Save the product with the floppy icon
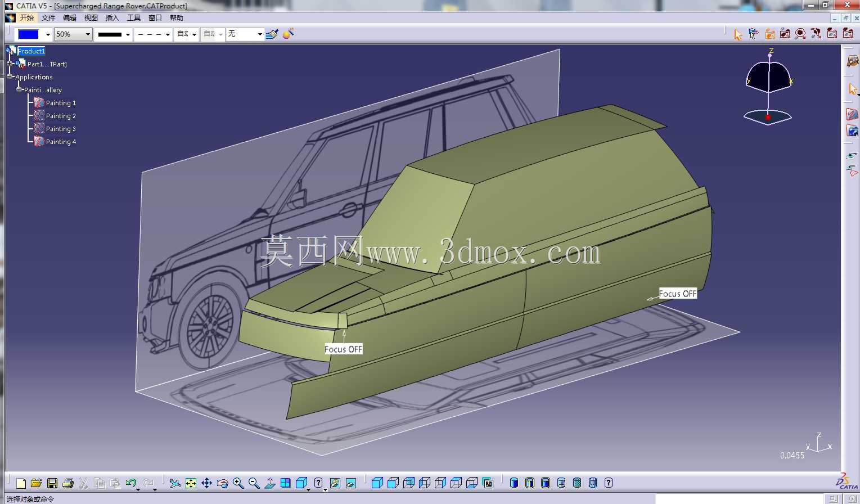This screenshot has height=504, width=860. point(52,483)
